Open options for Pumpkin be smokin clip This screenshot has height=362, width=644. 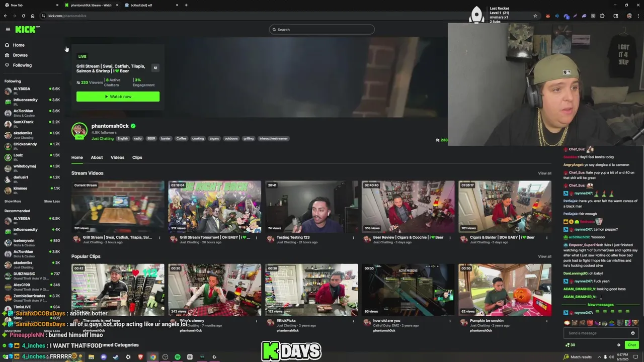[x=546, y=321]
